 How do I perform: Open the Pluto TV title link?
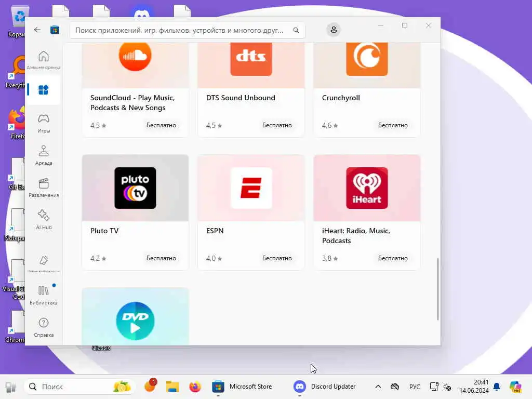(104, 231)
